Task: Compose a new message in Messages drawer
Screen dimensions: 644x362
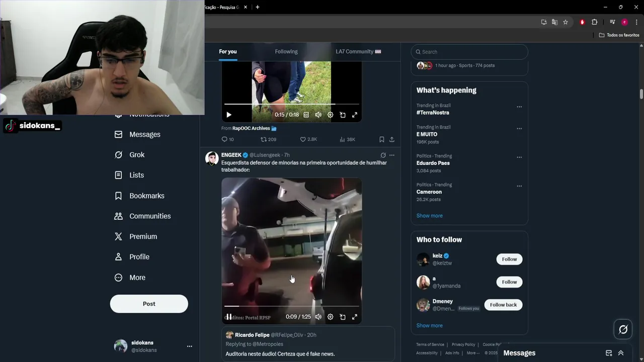Action: pyautogui.click(x=609, y=353)
